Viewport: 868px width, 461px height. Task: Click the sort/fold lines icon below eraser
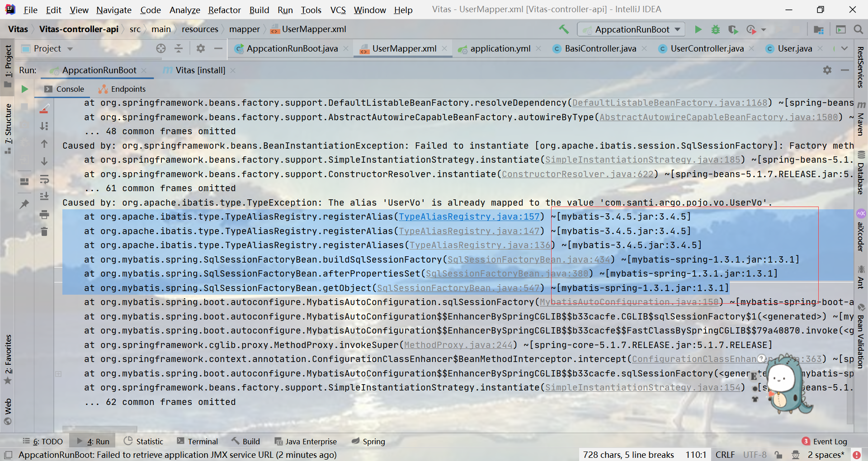click(x=44, y=126)
